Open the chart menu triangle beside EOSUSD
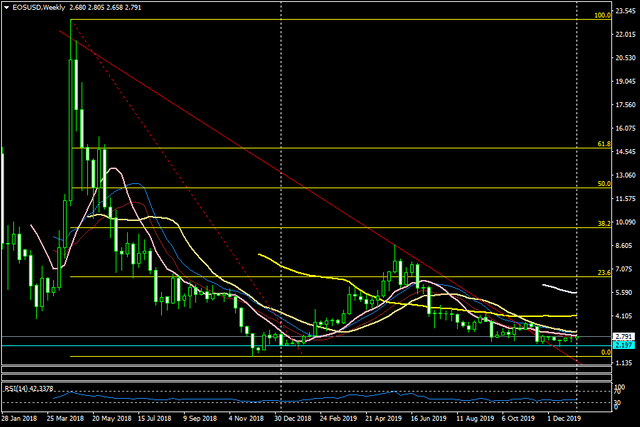The width and height of the screenshot is (640, 427). (x=6, y=7)
